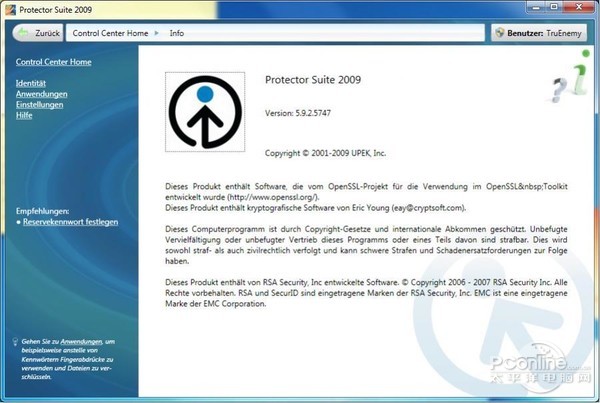Click the 'Copyright © 2001-2009 UPEK, Inc.' text
The width and height of the screenshot is (600, 403).
click(325, 153)
